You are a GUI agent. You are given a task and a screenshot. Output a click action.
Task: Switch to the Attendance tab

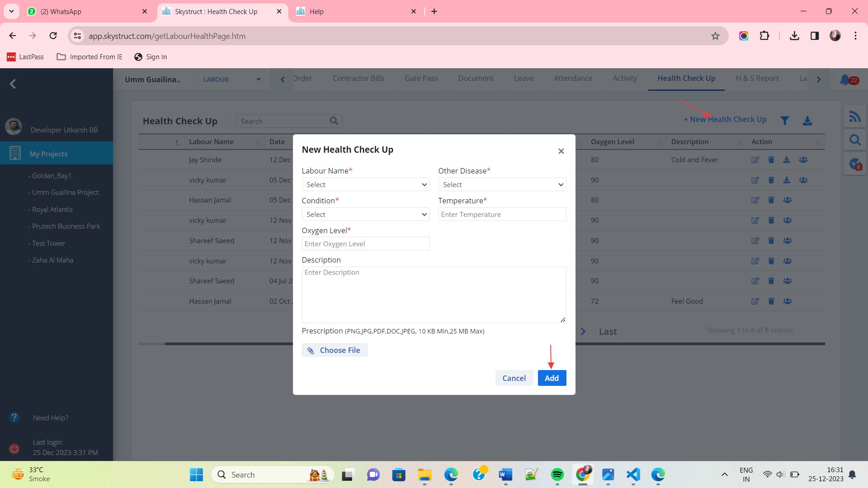coord(573,78)
